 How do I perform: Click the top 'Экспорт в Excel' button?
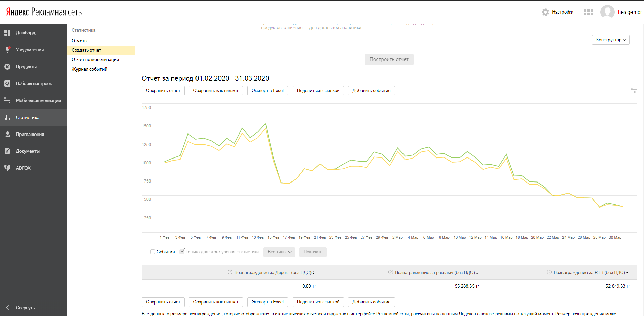point(268,91)
